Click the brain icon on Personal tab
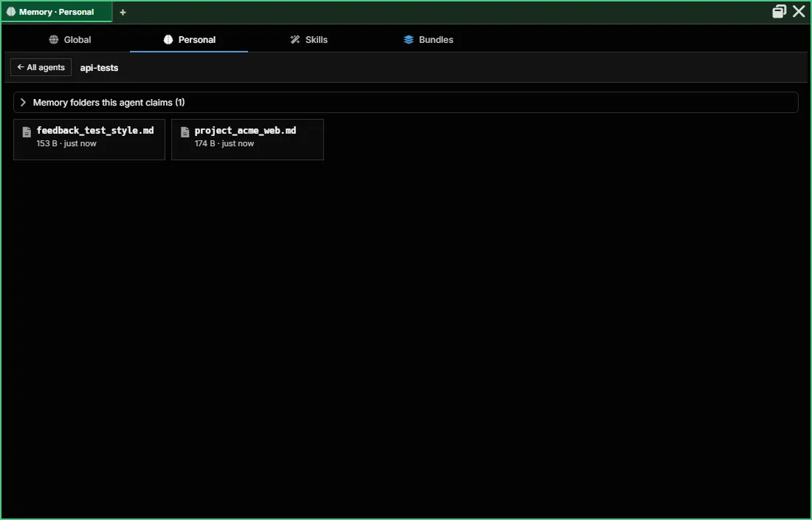This screenshot has height=520, width=812. pos(168,40)
